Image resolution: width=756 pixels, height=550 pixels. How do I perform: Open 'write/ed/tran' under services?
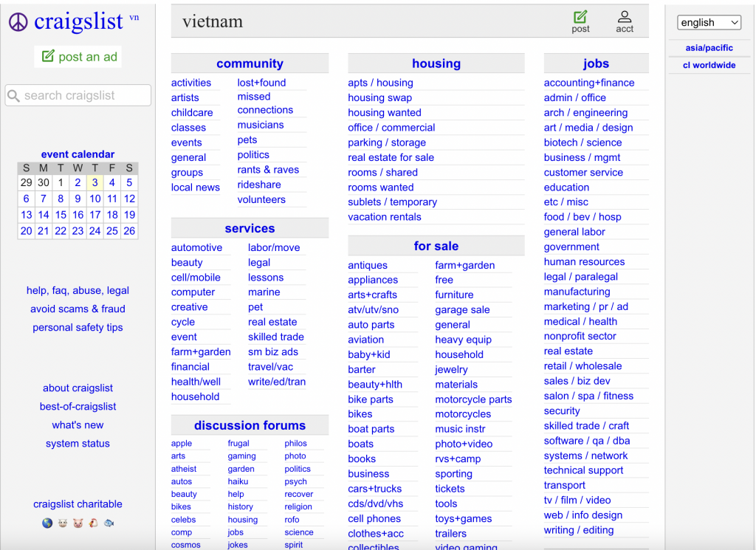coord(277,382)
